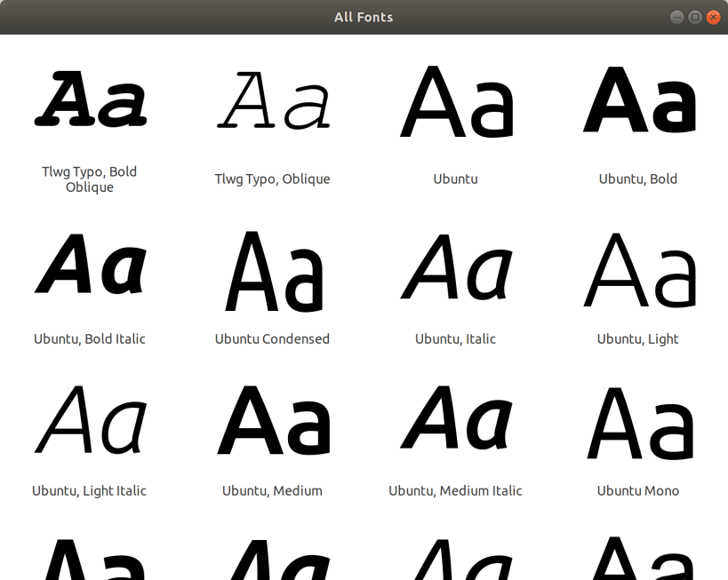Open the Ubuntu Medium Italic font preview
The height and width of the screenshot is (580, 728).
coord(456,417)
